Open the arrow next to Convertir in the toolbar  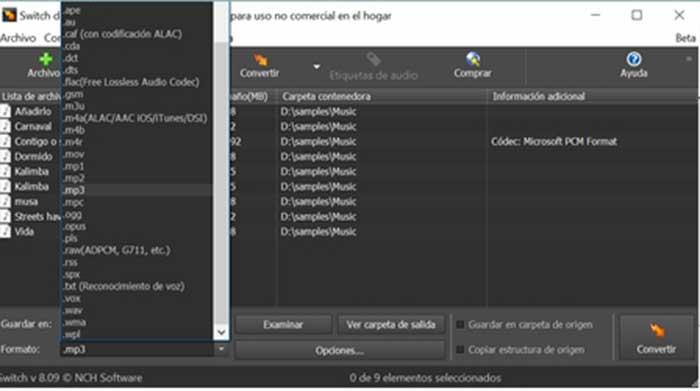[317, 67]
